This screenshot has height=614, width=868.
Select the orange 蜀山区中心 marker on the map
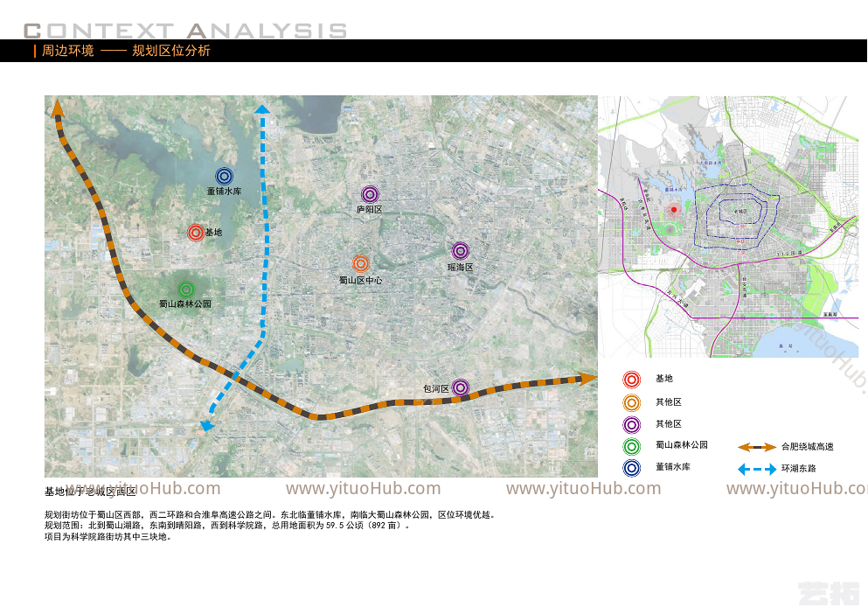tap(360, 264)
